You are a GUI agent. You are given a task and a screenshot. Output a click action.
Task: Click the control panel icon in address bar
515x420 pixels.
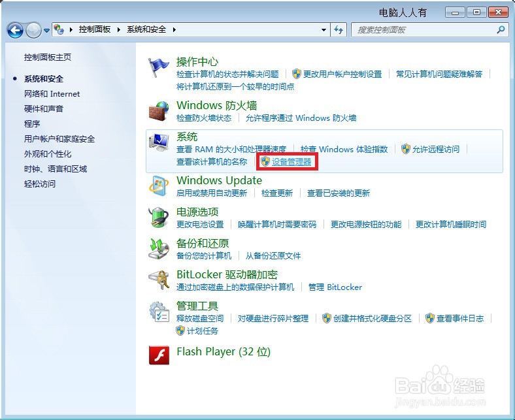coord(59,29)
